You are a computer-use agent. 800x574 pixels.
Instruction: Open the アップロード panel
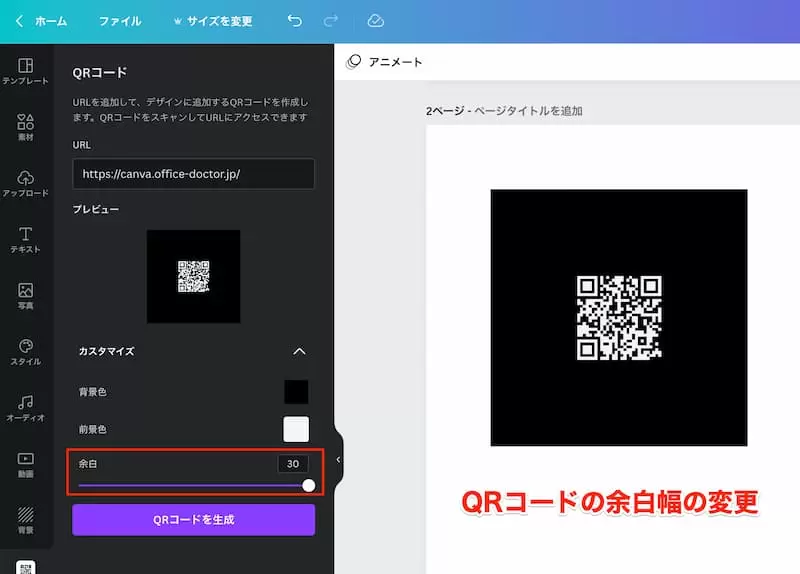click(26, 184)
